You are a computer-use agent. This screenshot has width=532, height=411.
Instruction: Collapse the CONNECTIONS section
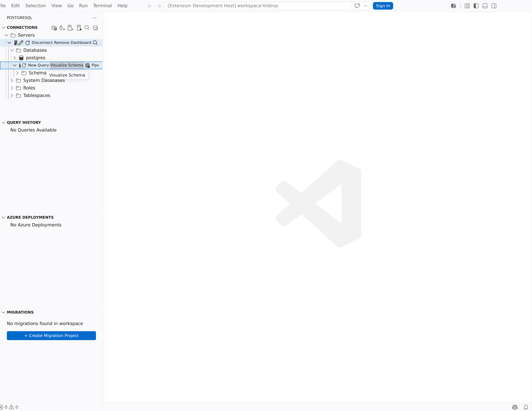[4, 28]
